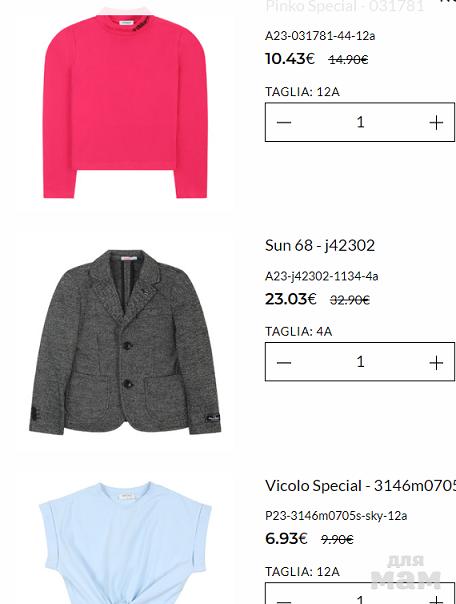Image resolution: width=456 pixels, height=604 pixels.
Task: Select SKU code A23-031781-44-12a
Action: coord(320,36)
